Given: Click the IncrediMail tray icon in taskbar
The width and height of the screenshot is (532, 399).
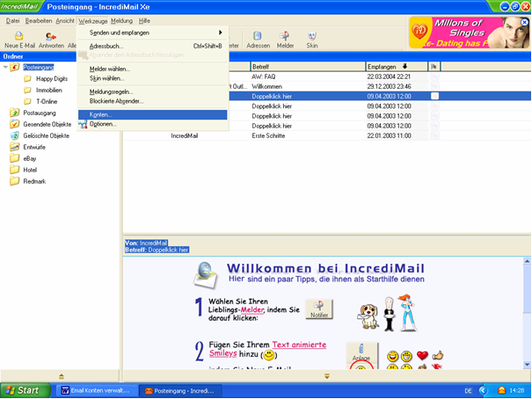Looking at the screenshot, I should click(x=501, y=390).
